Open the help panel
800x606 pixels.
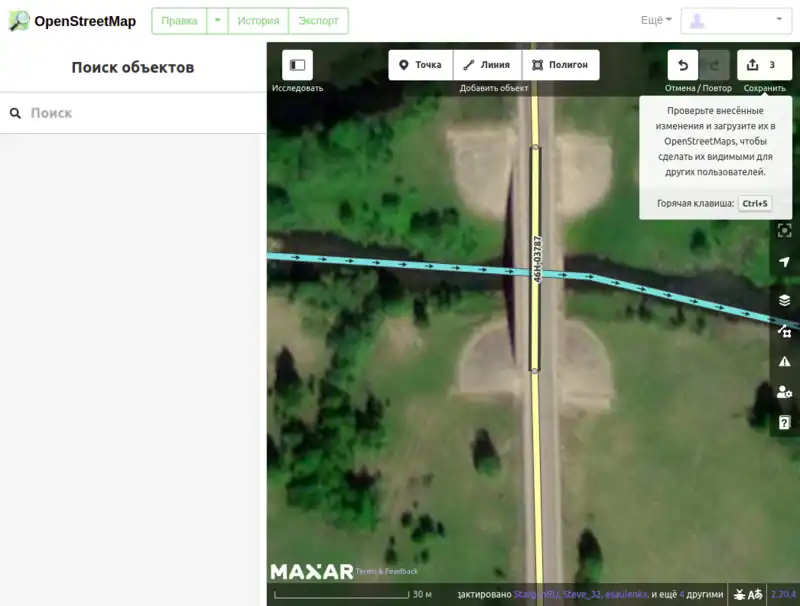pos(784,423)
